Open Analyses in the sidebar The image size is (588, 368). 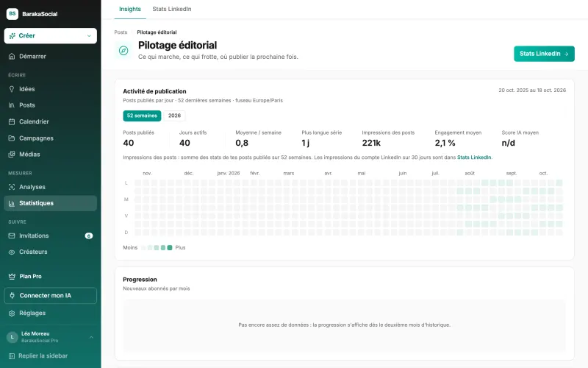click(50, 187)
